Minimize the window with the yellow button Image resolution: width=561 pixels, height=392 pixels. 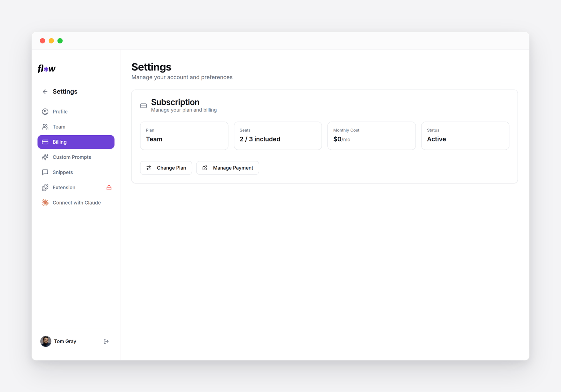point(51,41)
